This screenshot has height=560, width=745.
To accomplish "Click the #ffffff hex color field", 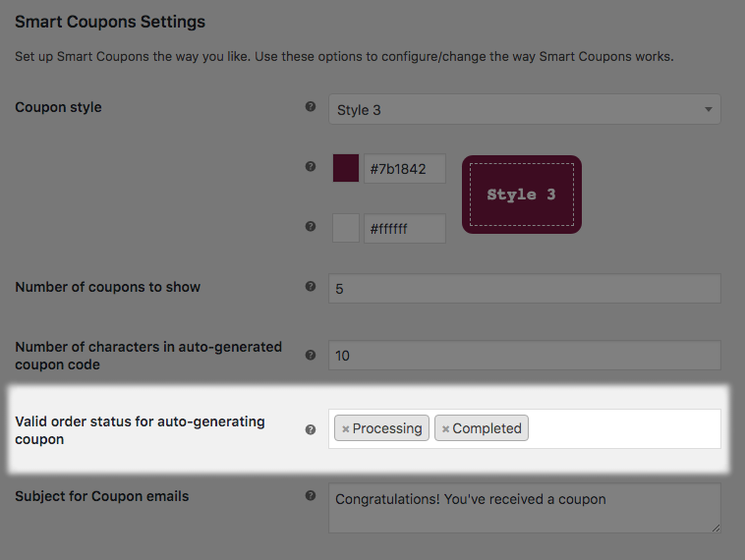I will click(x=404, y=228).
